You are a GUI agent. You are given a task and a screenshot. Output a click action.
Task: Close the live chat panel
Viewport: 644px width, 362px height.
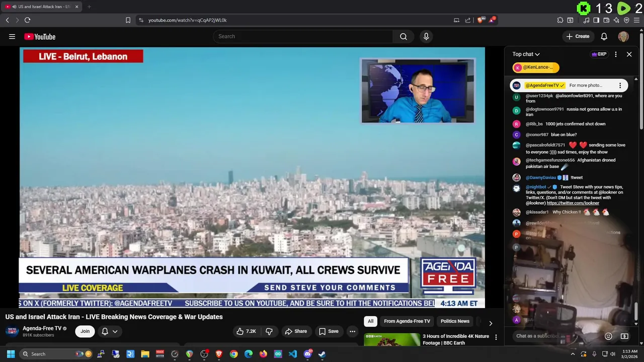tap(629, 54)
